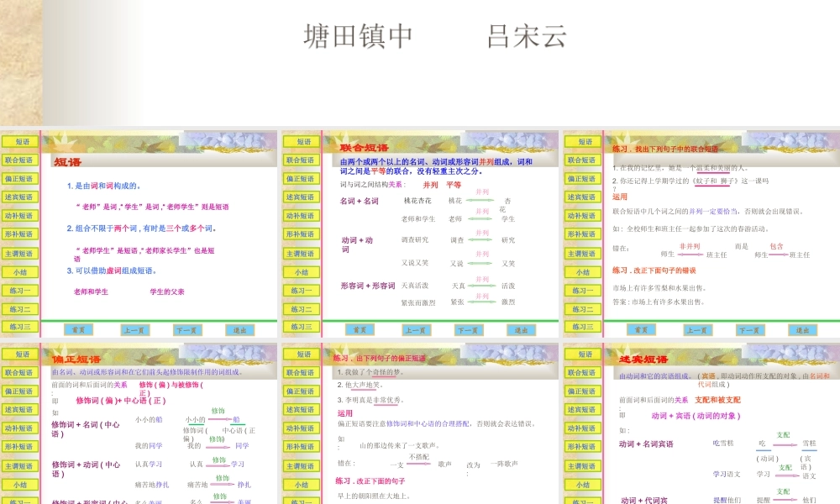
Task: Open the 短语 definition slide thumbnail
Action: [139, 234]
